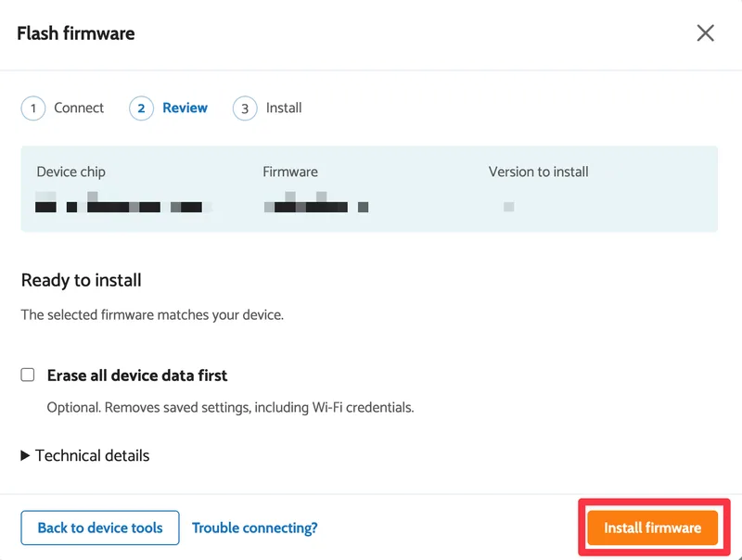Click the Device chip label
Viewport: 742px width, 560px height.
pos(71,172)
